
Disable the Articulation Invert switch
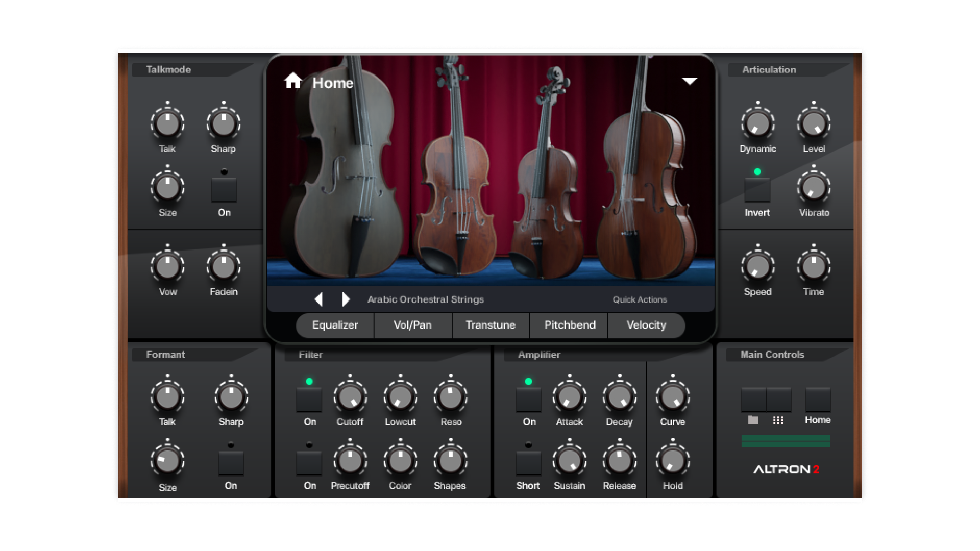point(757,190)
